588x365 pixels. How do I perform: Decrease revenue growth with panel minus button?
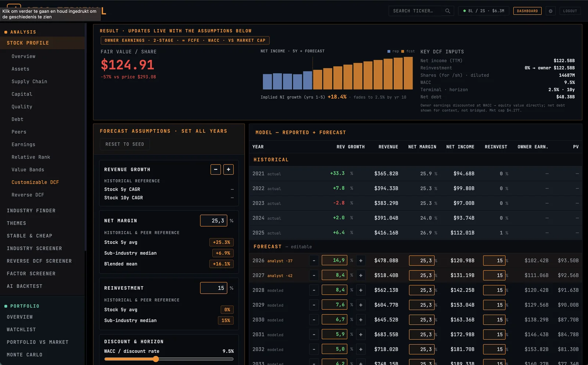click(216, 170)
